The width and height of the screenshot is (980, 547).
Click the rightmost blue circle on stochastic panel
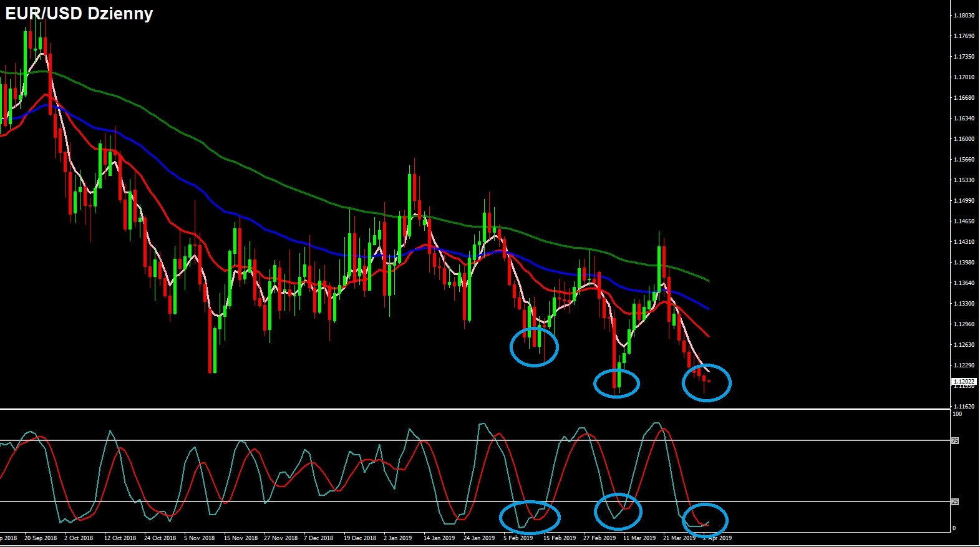pos(705,519)
